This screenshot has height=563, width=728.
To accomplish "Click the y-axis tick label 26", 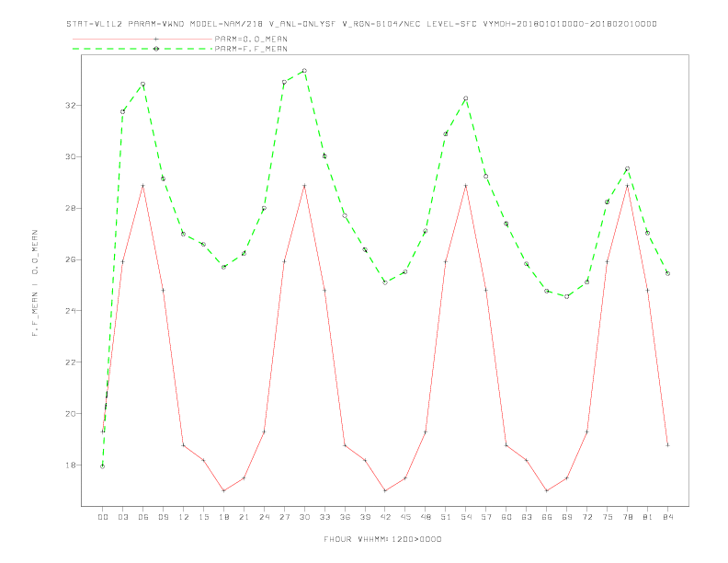I will pyautogui.click(x=71, y=259).
